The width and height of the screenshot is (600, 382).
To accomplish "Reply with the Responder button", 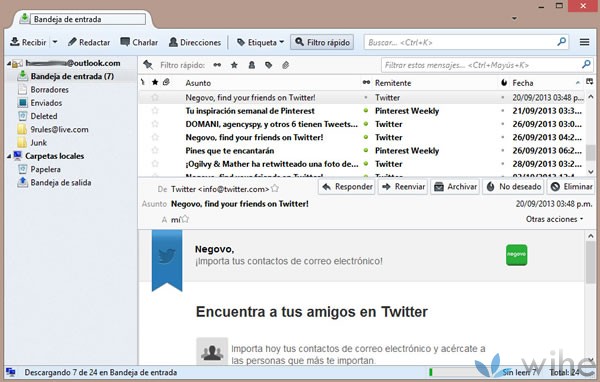I will coord(347,187).
